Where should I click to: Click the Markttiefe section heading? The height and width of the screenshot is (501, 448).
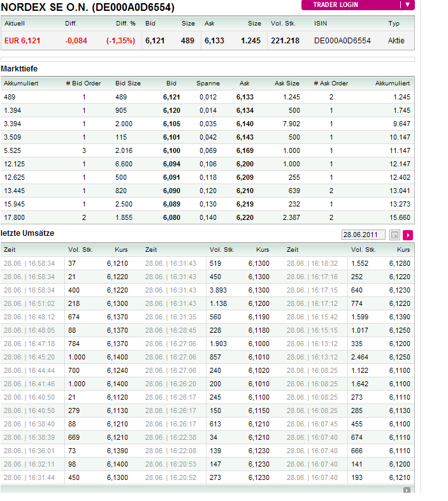point(19,68)
